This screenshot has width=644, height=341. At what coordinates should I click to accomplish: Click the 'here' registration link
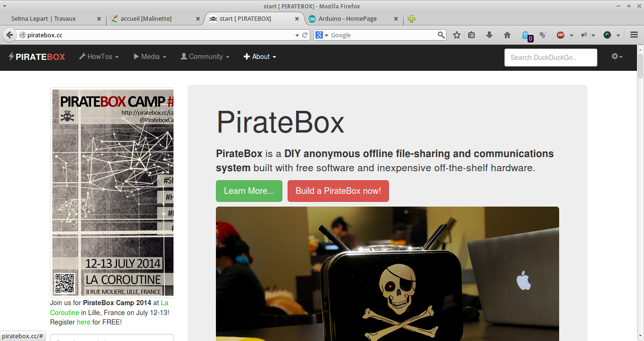83,322
